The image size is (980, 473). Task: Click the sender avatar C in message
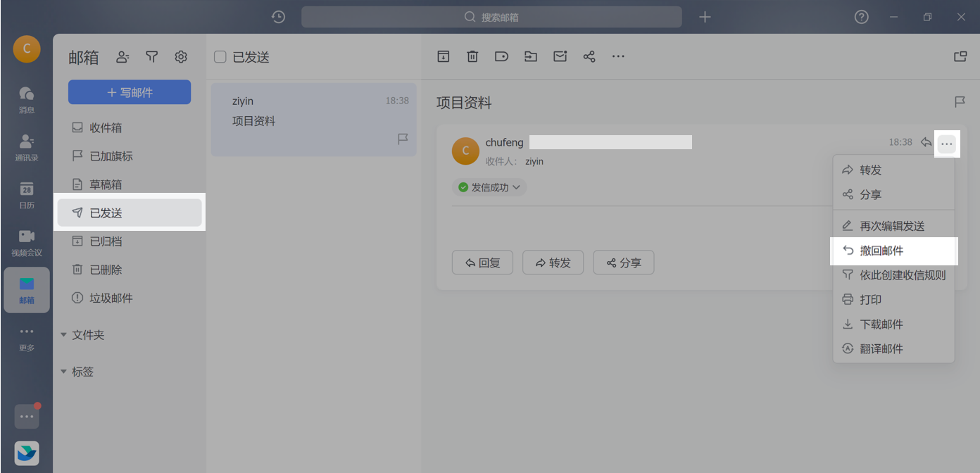465,151
